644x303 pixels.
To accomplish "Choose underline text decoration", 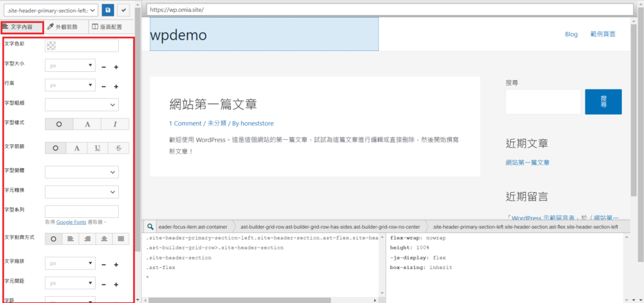I will [x=97, y=148].
